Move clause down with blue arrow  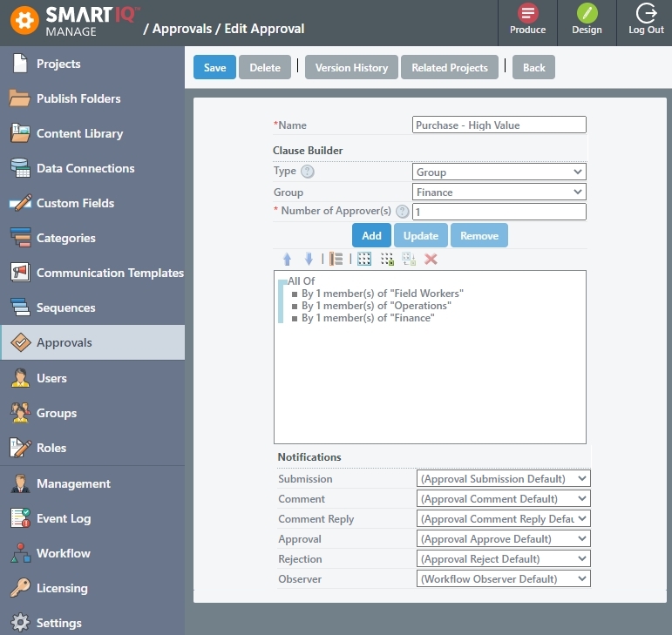(x=309, y=259)
